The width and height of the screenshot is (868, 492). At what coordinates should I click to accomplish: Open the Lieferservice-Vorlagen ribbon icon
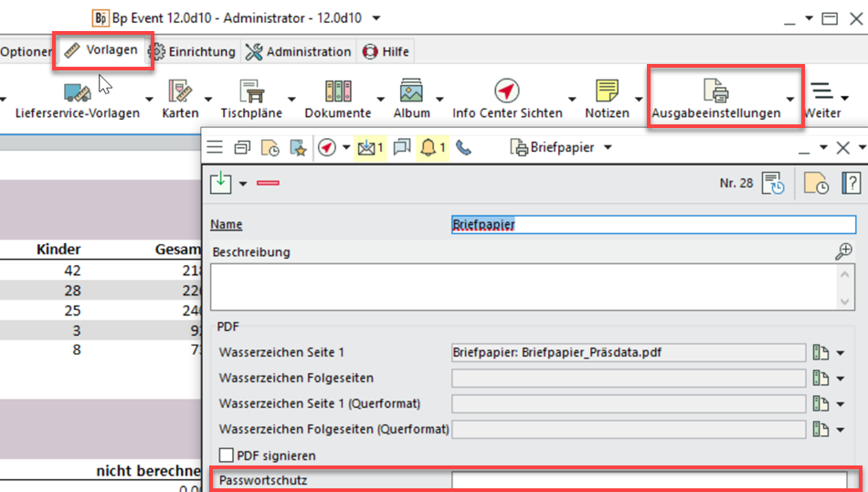tap(77, 92)
